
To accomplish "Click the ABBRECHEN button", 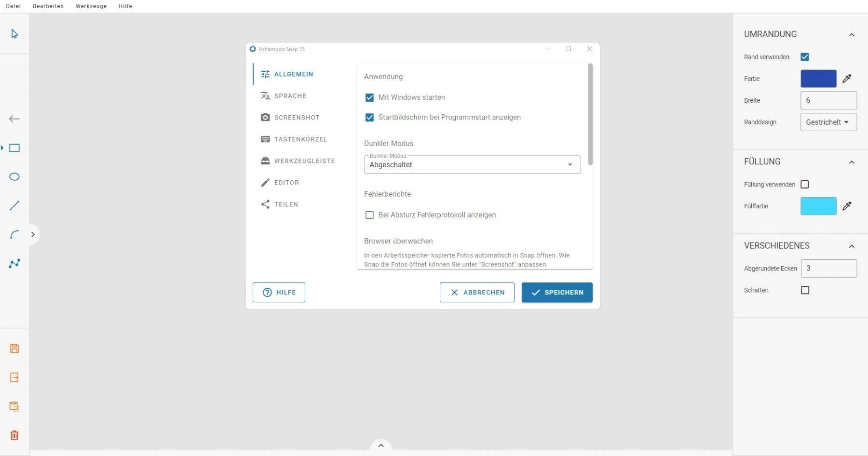I will 477,293.
